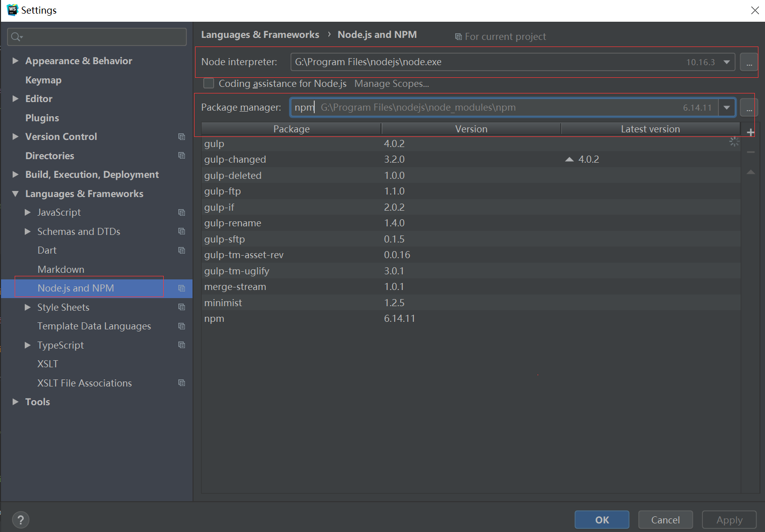Open Dart settings page
This screenshot has width=765, height=532.
pos(47,251)
